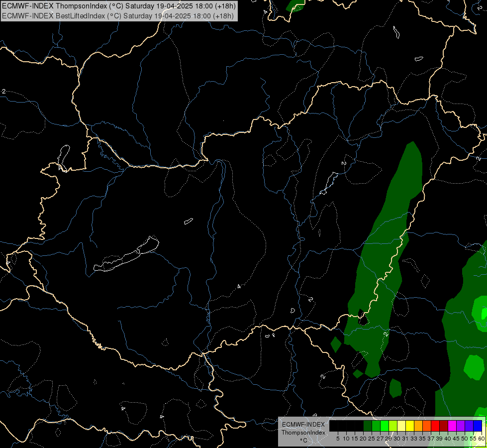Click the legend tick value '31'
This screenshot has height=448, width=487.
[405, 439]
